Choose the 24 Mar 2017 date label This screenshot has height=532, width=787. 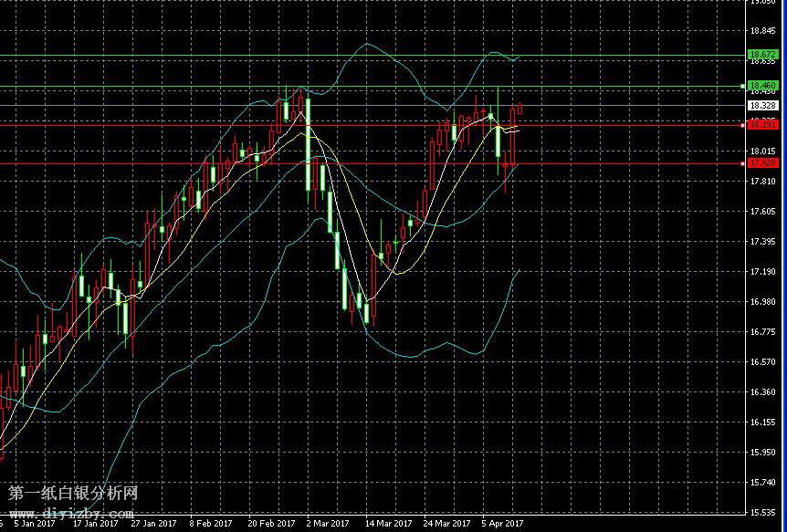click(446, 524)
